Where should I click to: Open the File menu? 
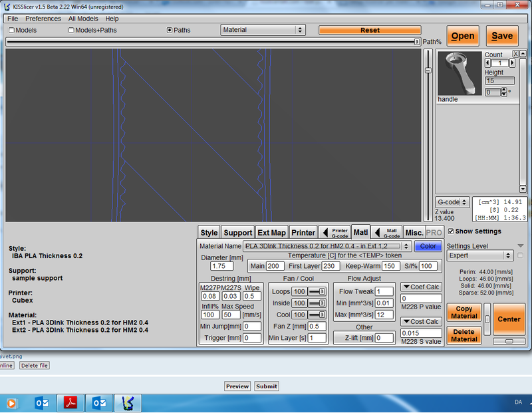click(13, 19)
